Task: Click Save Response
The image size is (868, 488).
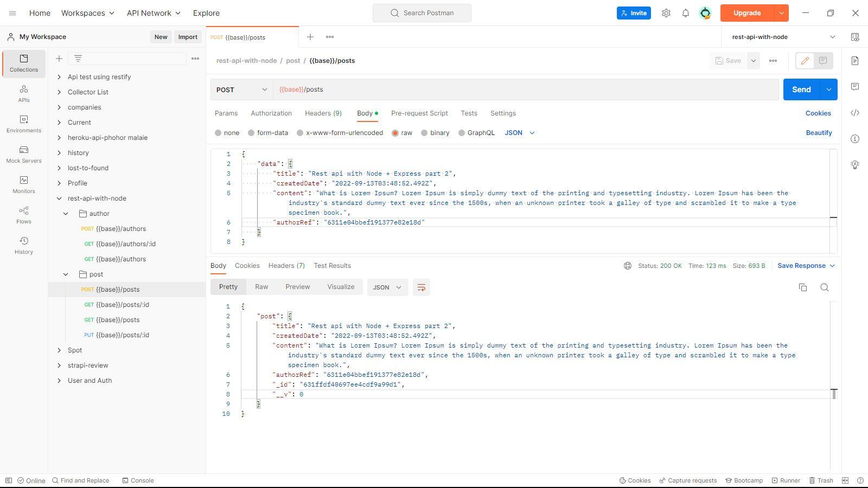Action: click(x=806, y=266)
